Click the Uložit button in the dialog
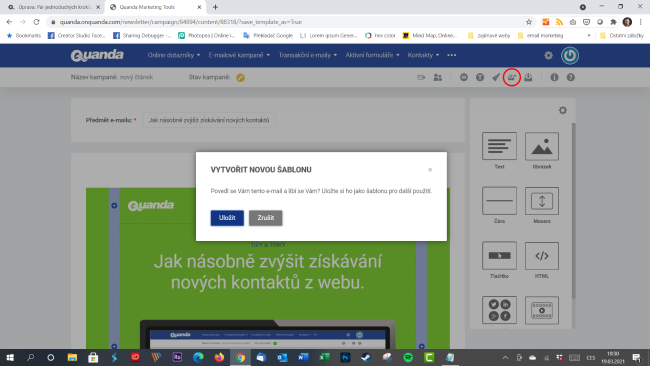 [227, 218]
